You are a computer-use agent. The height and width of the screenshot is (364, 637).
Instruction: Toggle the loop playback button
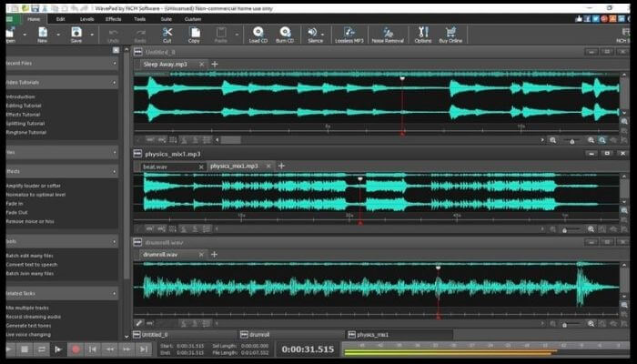tap(41, 349)
